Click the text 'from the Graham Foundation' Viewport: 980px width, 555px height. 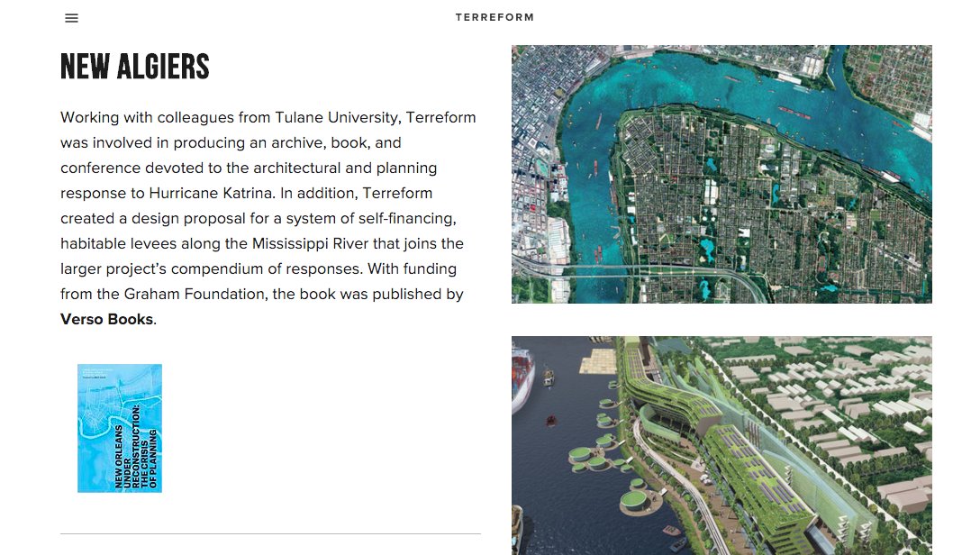tap(162, 294)
